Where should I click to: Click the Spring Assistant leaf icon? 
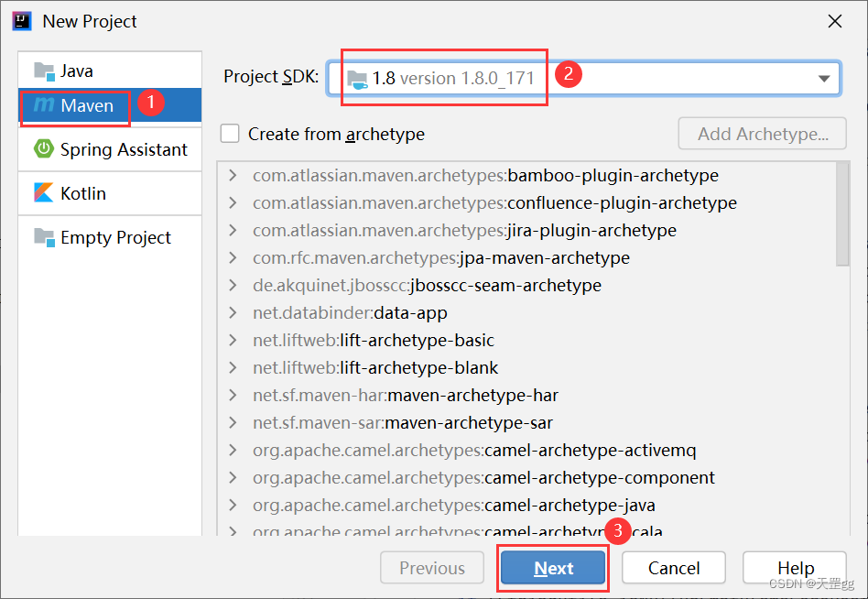click(43, 149)
